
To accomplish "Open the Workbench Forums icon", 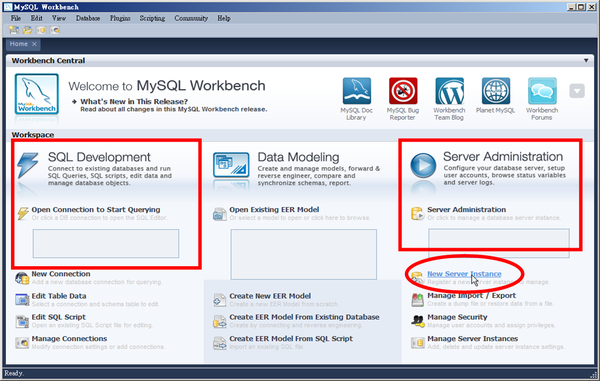I will point(542,91).
